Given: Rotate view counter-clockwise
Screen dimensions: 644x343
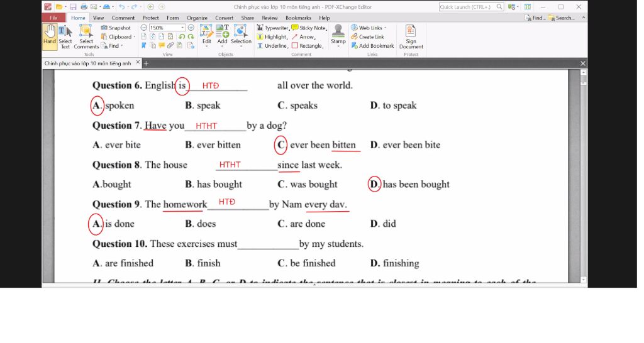Looking at the screenshot, I should tap(182, 37).
